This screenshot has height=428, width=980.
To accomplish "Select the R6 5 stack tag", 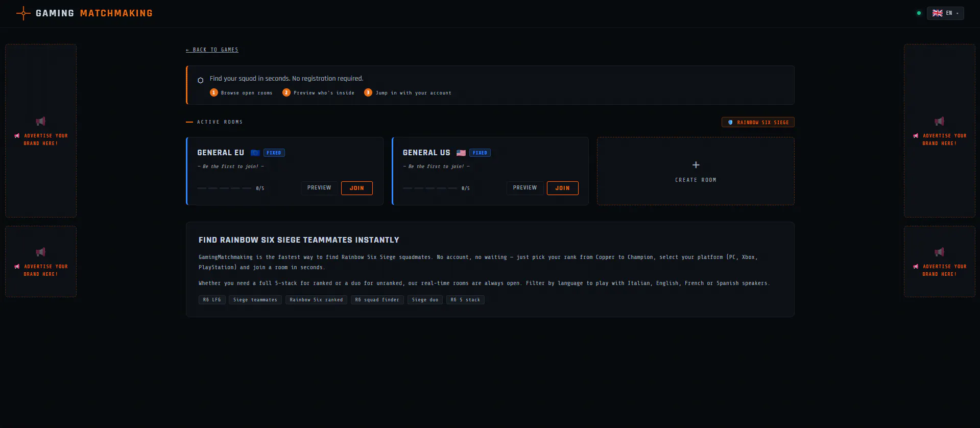I will pyautogui.click(x=465, y=300).
